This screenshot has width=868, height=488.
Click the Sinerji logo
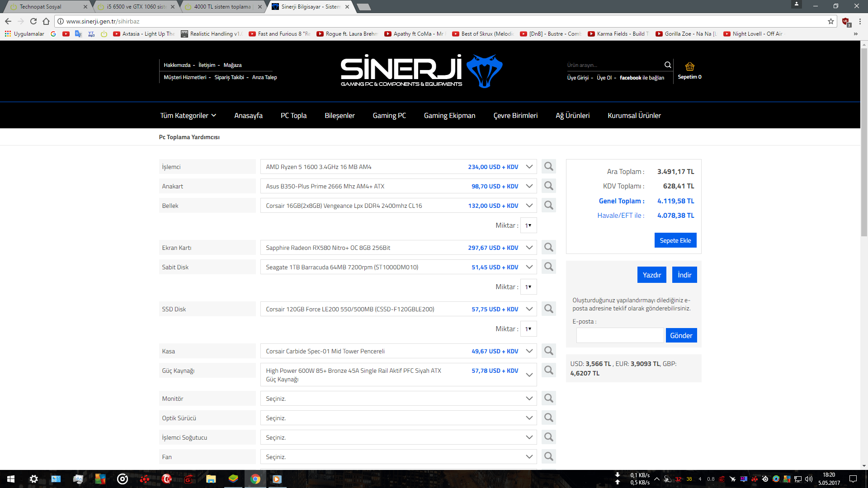pos(421,71)
